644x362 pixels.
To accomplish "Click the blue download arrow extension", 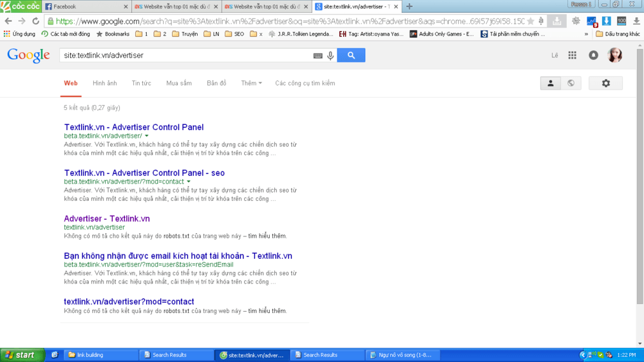I will point(606,21).
